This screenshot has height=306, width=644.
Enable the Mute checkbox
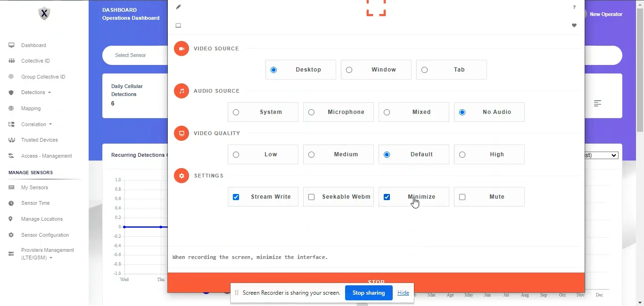[462, 197]
